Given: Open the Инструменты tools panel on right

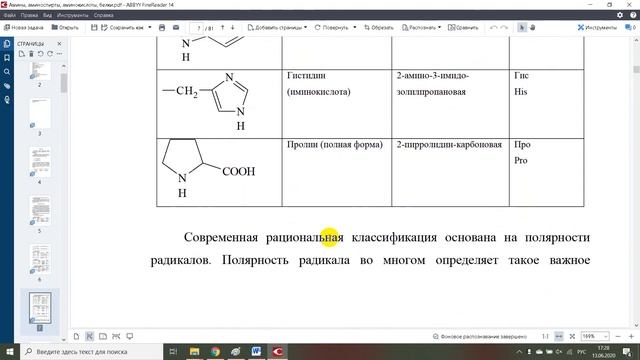Looking at the screenshot, I should 597,27.
